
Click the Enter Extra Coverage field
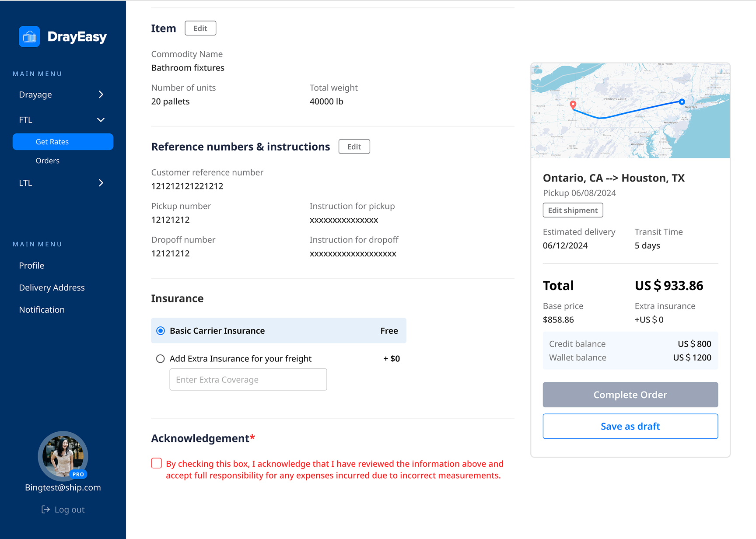(248, 379)
